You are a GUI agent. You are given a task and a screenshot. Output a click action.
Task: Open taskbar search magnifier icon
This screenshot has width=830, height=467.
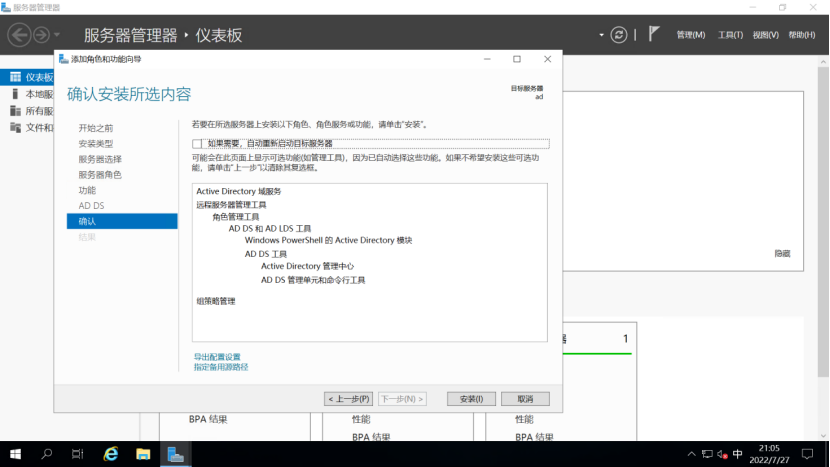click(x=47, y=454)
